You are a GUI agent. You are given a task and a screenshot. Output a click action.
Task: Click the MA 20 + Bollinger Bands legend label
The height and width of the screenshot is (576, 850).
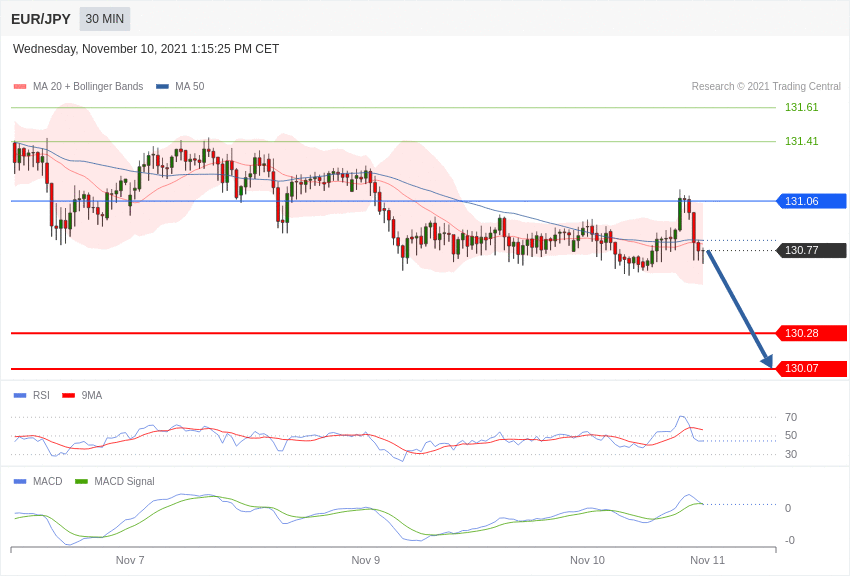(88, 87)
